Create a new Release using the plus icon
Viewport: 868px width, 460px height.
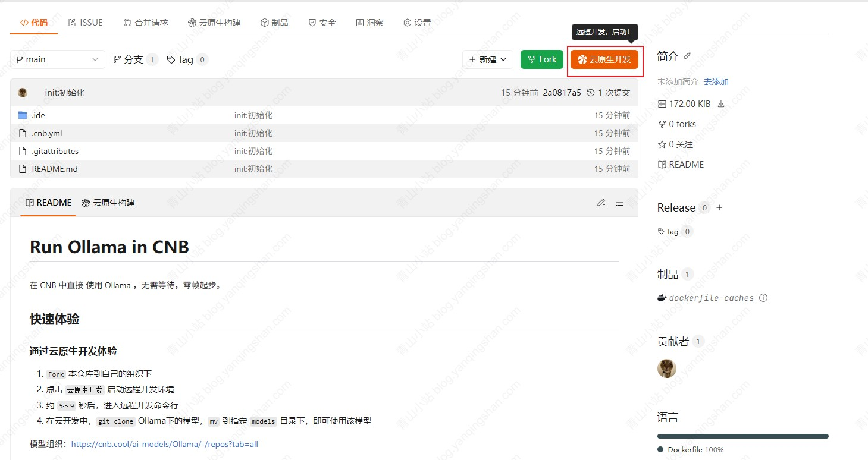(719, 207)
